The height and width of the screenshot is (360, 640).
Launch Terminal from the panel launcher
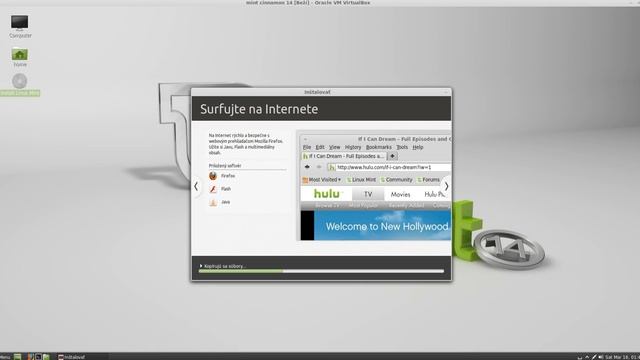coord(38,357)
